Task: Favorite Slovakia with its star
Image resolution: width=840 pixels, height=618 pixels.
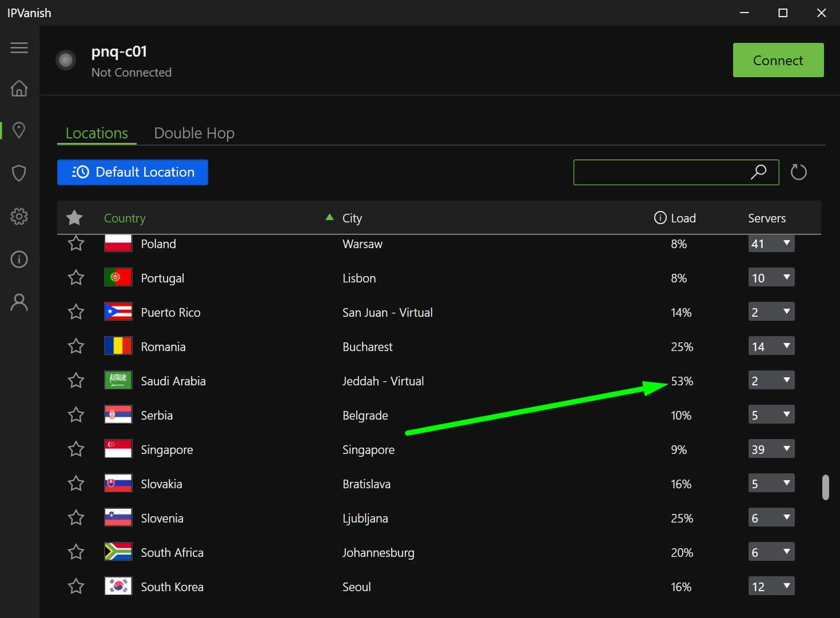Action: click(x=76, y=484)
